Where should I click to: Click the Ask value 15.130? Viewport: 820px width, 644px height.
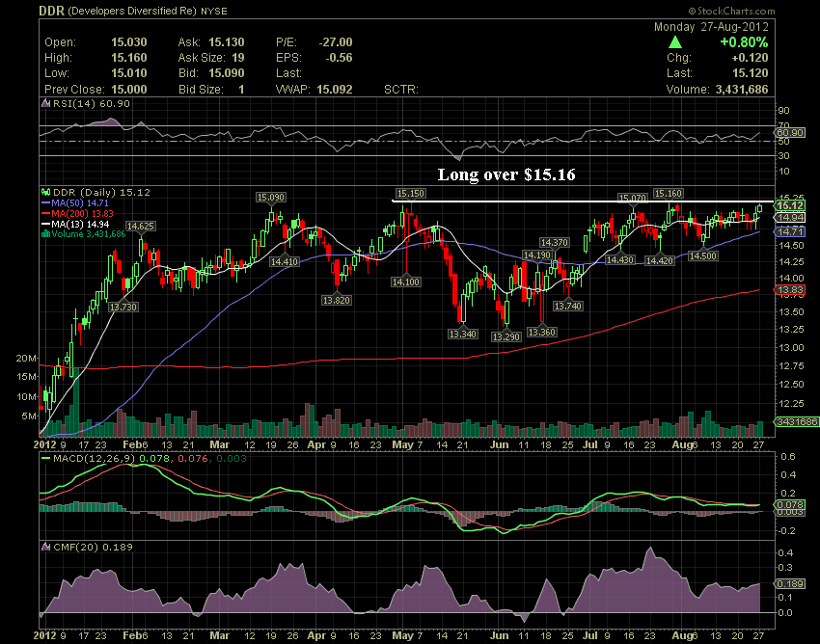click(x=227, y=42)
